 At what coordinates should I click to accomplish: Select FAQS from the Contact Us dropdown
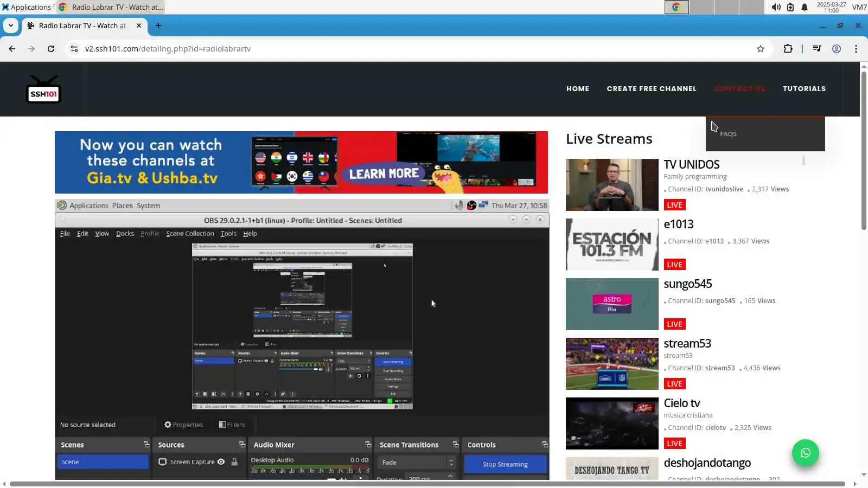click(x=728, y=134)
